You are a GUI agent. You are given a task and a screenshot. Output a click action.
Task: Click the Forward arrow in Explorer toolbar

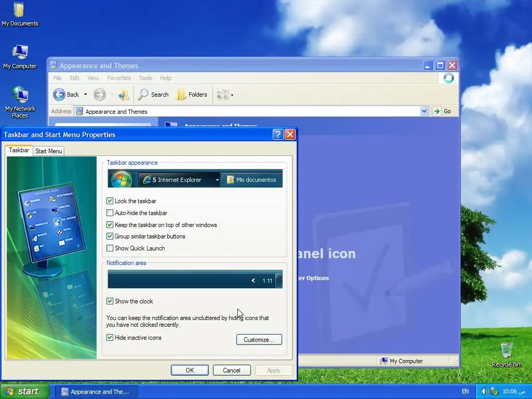click(x=99, y=95)
